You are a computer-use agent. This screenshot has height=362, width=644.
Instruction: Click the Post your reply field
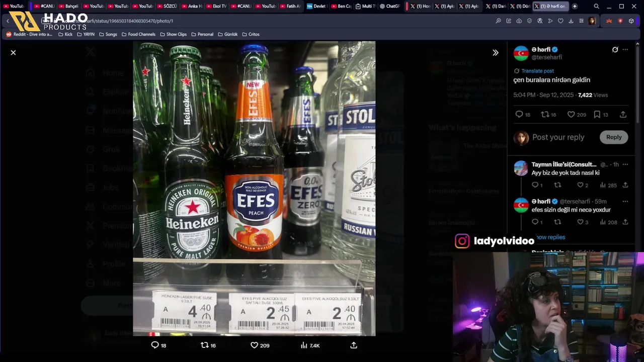558,137
